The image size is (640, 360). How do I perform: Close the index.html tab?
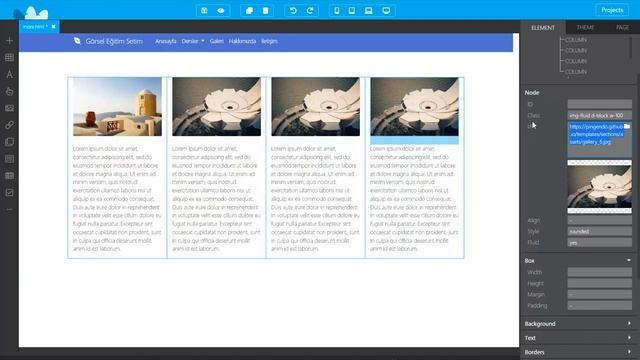pyautogui.click(x=53, y=27)
